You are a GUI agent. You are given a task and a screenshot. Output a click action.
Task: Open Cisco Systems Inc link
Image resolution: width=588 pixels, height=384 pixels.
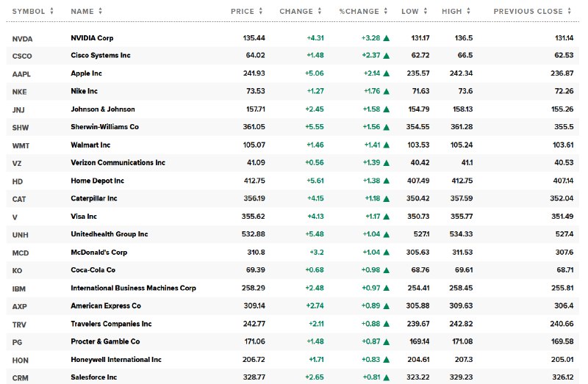[x=101, y=55]
